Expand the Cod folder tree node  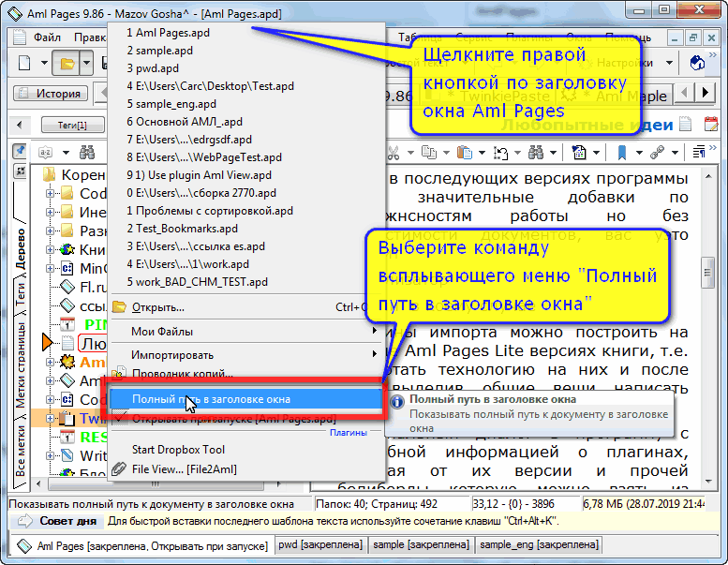click(50, 193)
